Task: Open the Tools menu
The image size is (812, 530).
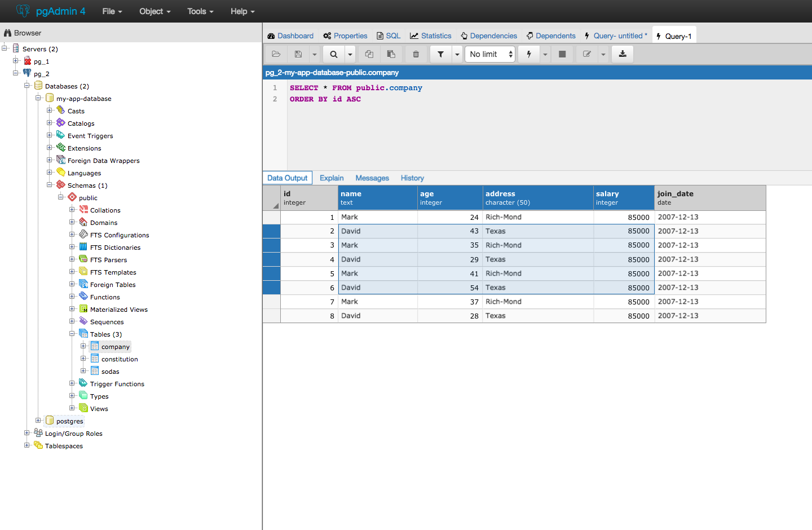Action: (x=200, y=11)
